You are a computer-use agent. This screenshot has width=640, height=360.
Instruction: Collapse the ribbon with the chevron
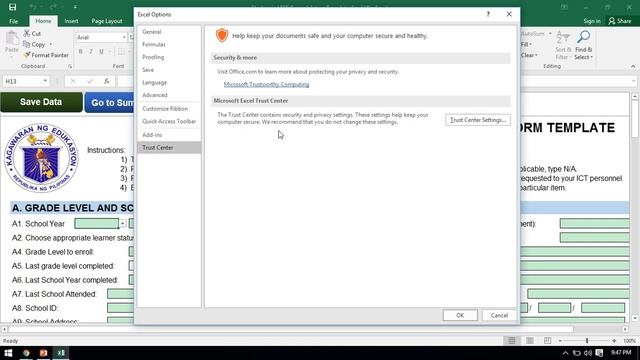tap(633, 66)
